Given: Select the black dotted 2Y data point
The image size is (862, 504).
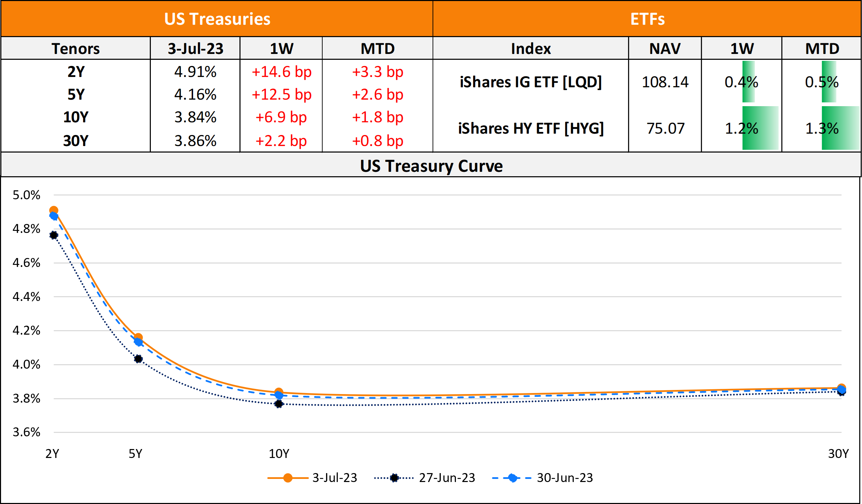Looking at the screenshot, I should click(54, 235).
